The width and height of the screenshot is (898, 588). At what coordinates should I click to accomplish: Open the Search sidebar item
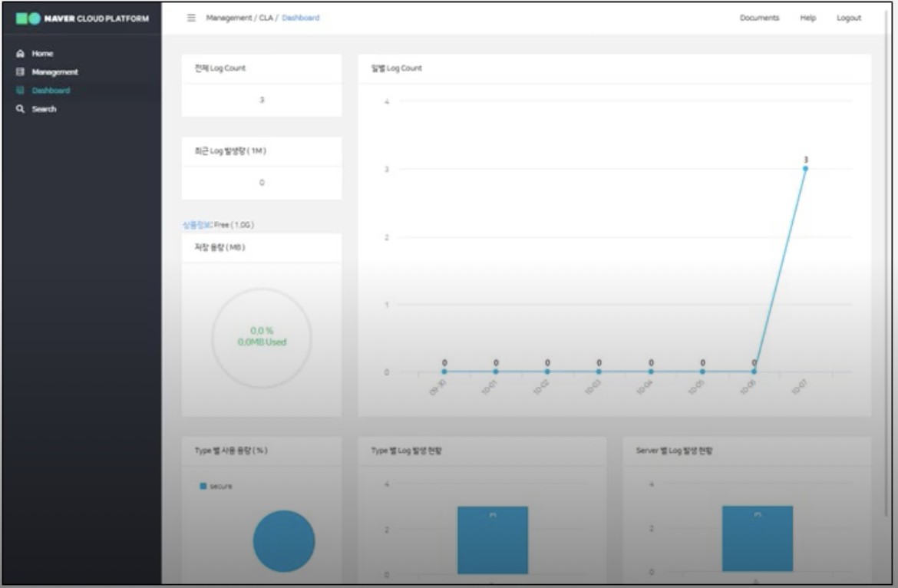tap(44, 109)
